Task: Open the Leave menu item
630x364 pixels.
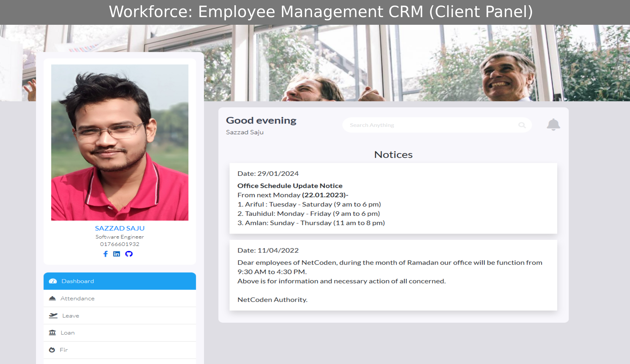Action: pos(120,316)
